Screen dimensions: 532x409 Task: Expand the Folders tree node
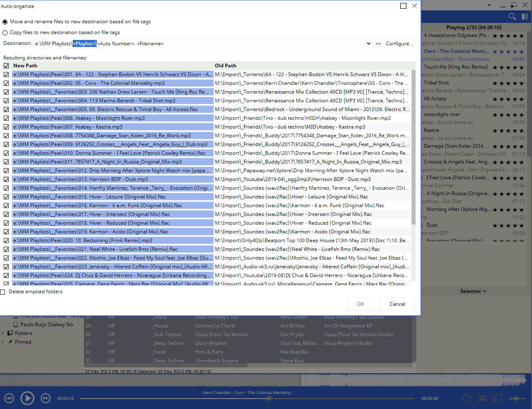click(3, 333)
